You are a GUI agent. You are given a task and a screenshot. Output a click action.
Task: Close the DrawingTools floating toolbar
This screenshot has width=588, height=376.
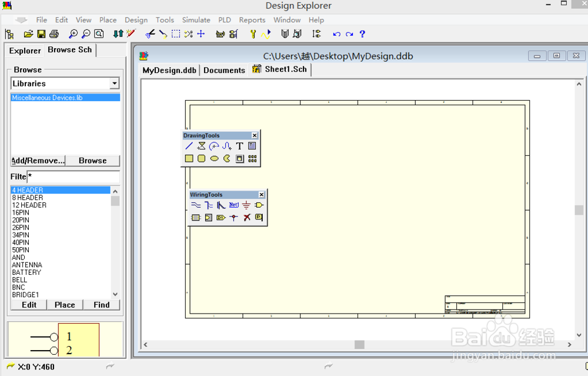click(255, 135)
